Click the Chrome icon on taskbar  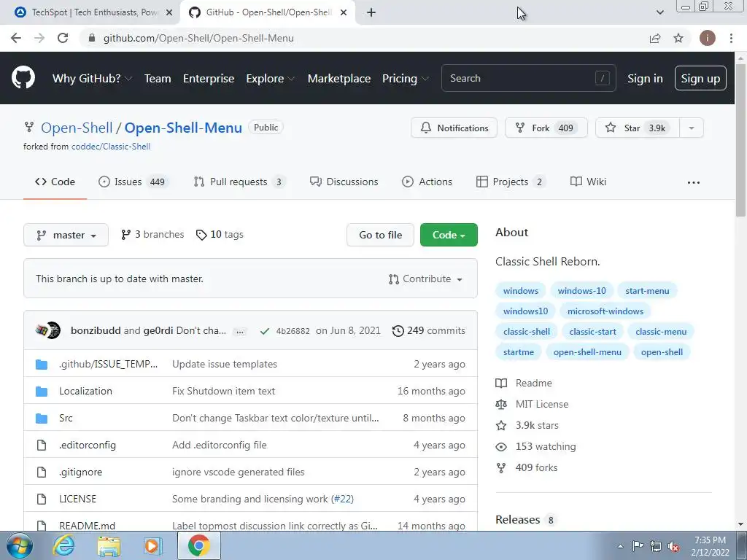pos(198,545)
